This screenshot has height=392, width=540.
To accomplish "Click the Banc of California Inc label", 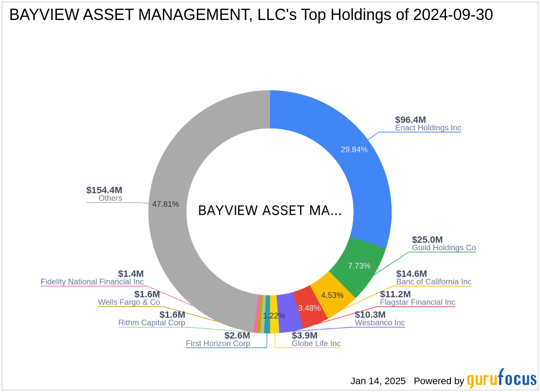I will point(433,282).
